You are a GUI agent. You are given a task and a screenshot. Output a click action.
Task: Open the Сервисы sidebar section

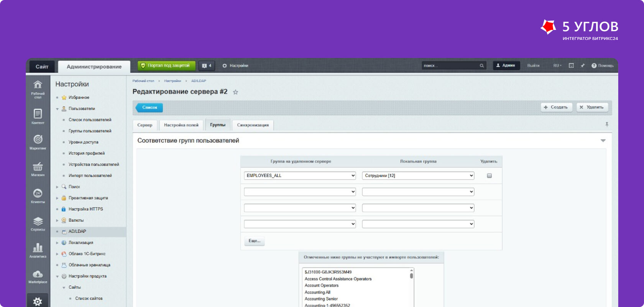(38, 224)
